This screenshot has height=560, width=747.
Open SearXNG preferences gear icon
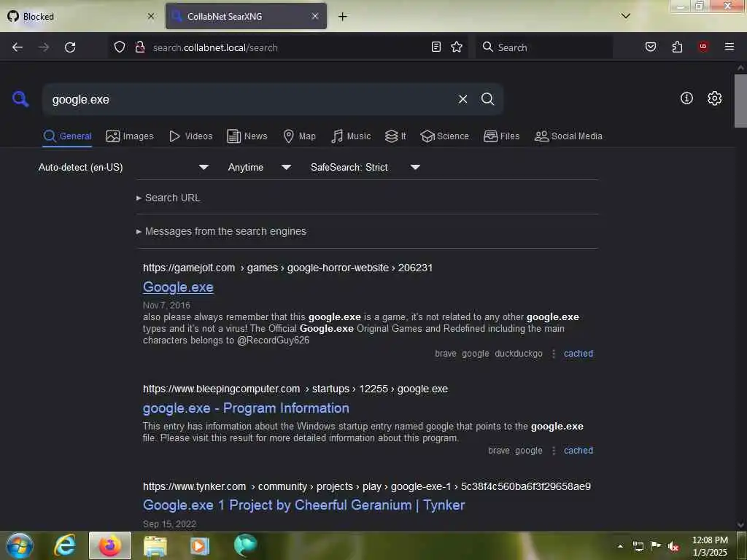[715, 98]
